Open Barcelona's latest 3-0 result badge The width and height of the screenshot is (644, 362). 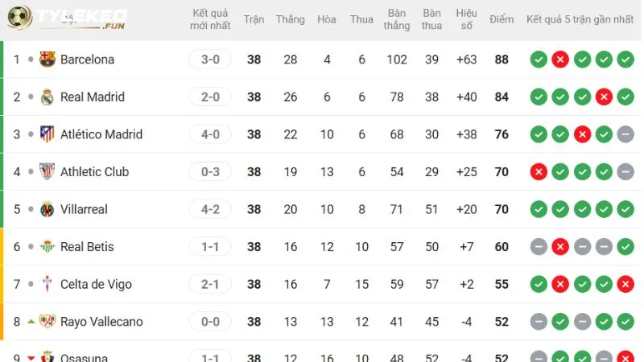tap(210, 60)
